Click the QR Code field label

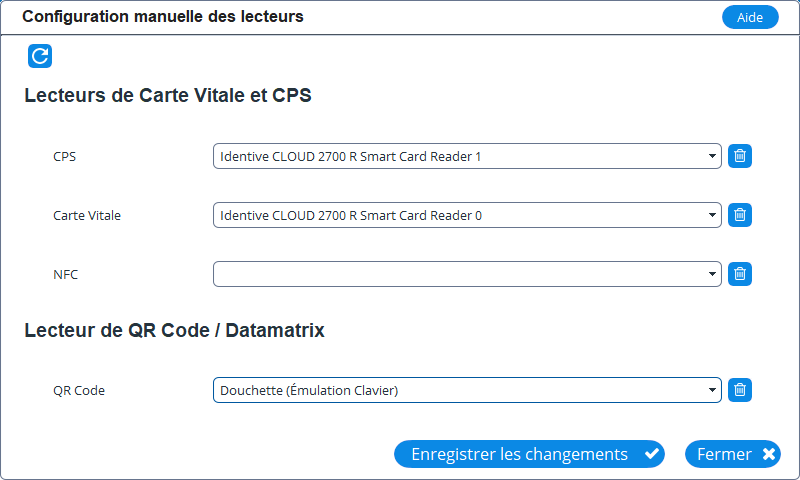point(79,390)
